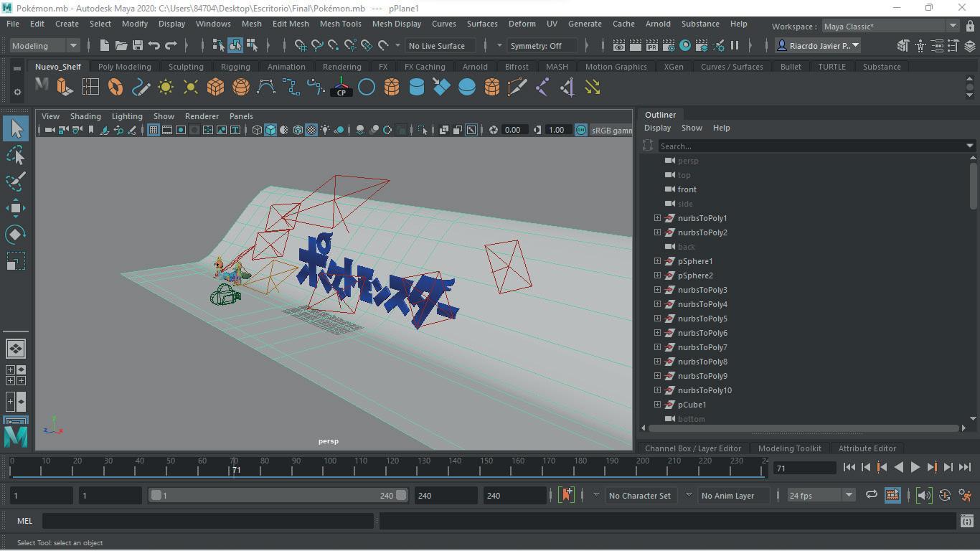Click the Maya logo at toolbox bottom

click(16, 435)
